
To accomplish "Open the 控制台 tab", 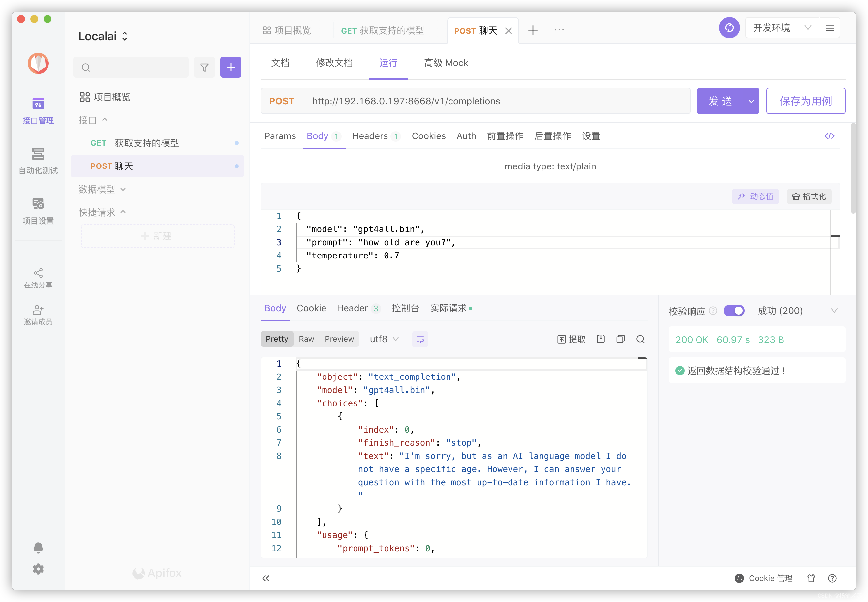I will point(405,309).
